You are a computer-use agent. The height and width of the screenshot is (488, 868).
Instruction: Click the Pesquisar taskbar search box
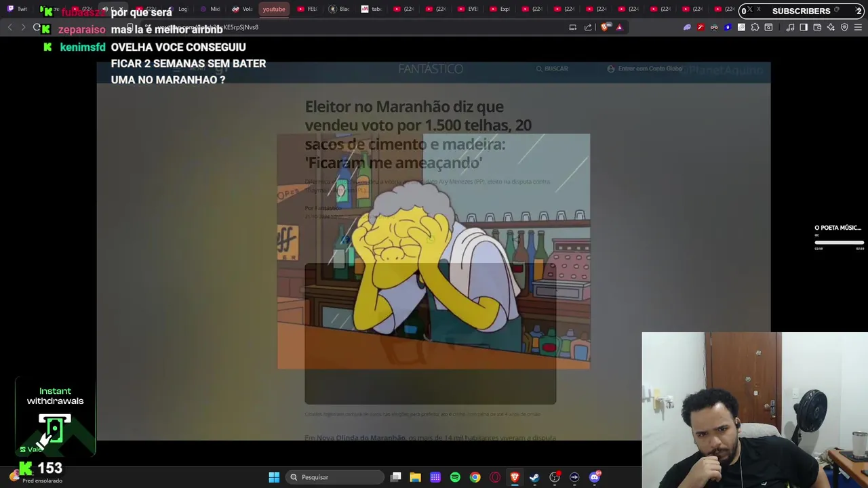click(334, 477)
